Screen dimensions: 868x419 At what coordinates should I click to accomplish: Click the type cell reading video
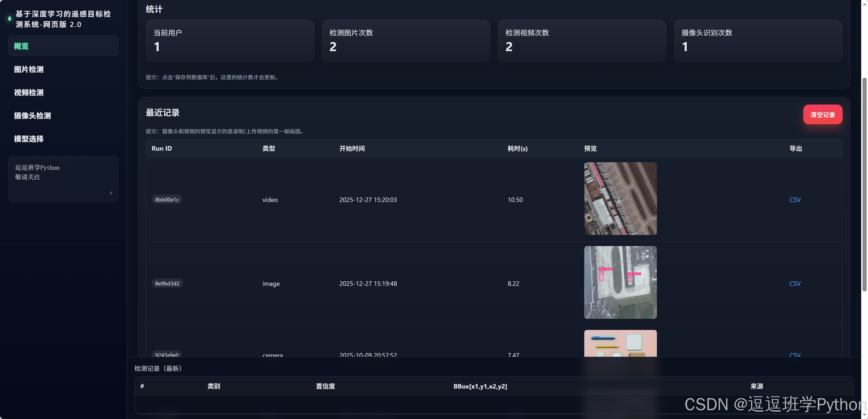(x=270, y=200)
